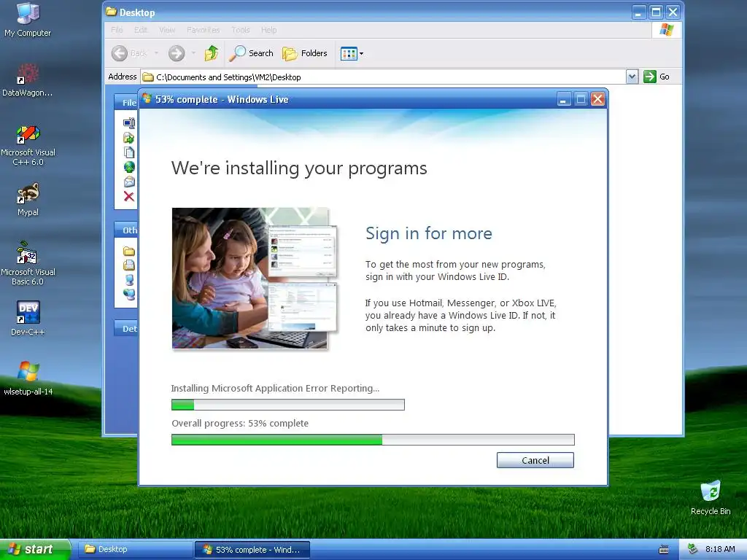Select the Recycle Bin icon
The image size is (747, 560).
point(711,497)
